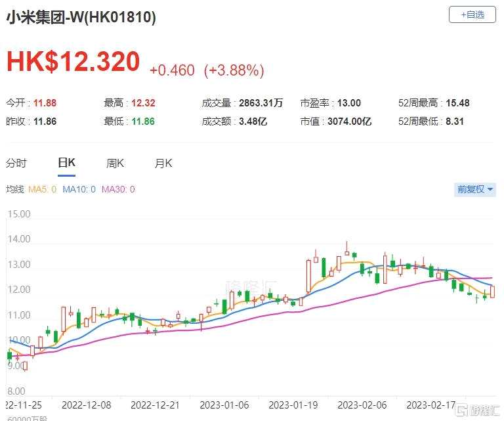Click the latest red candlestick at chart end
Image resolution: width=504 pixels, height=421 pixels.
[x=492, y=292]
